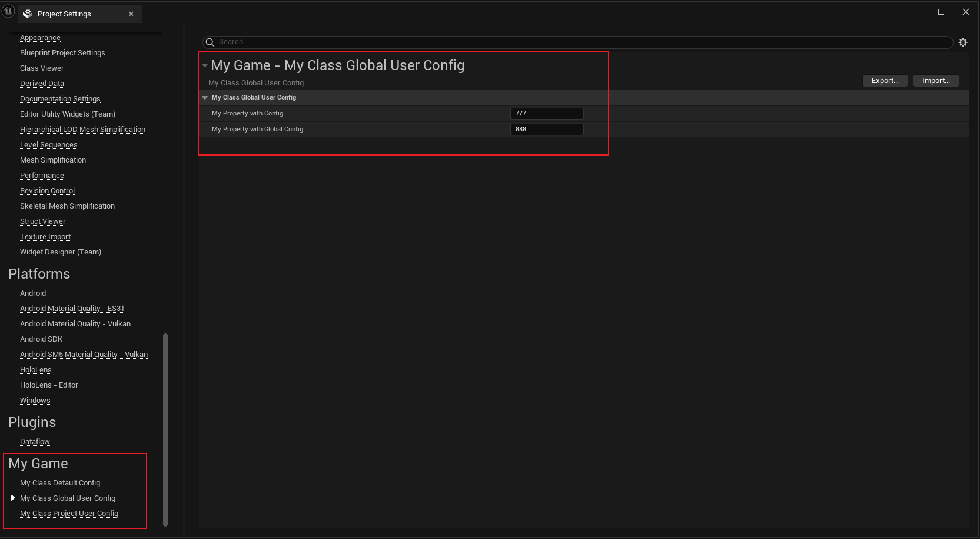Close the Project Settings tab
980x539 pixels.
(x=131, y=14)
